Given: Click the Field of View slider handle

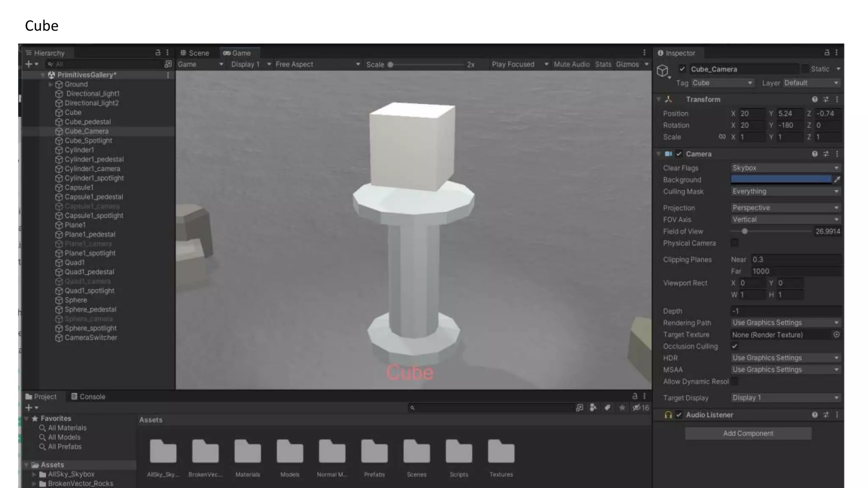Looking at the screenshot, I should click(x=745, y=231).
